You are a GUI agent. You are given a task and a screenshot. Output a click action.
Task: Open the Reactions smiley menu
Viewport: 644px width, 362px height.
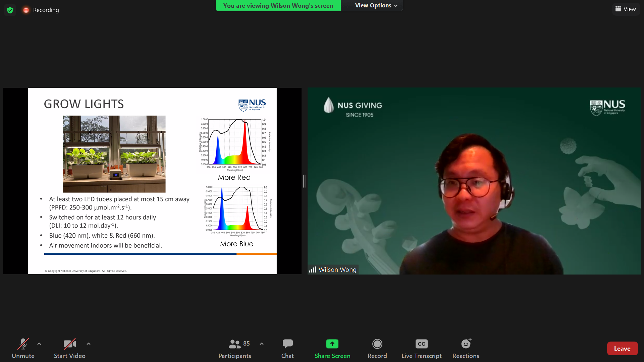click(x=466, y=348)
